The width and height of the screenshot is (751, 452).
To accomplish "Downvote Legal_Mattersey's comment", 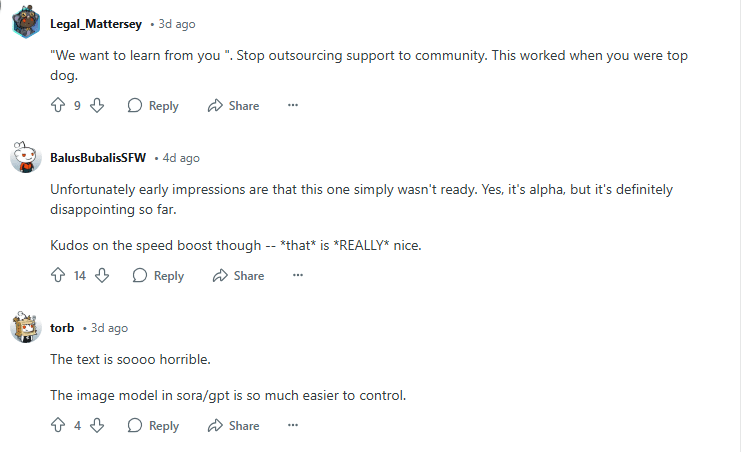I will tap(97, 106).
